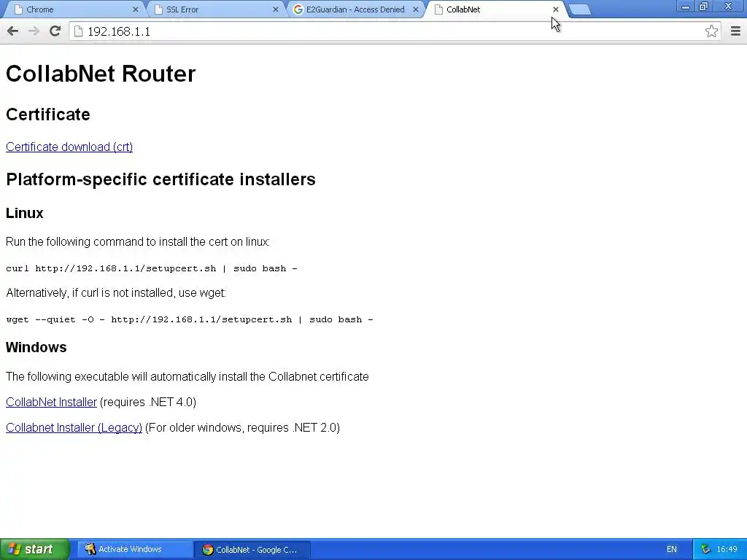Close the CollabNet tab
Screen dimensions: 747x560
click(555, 9)
